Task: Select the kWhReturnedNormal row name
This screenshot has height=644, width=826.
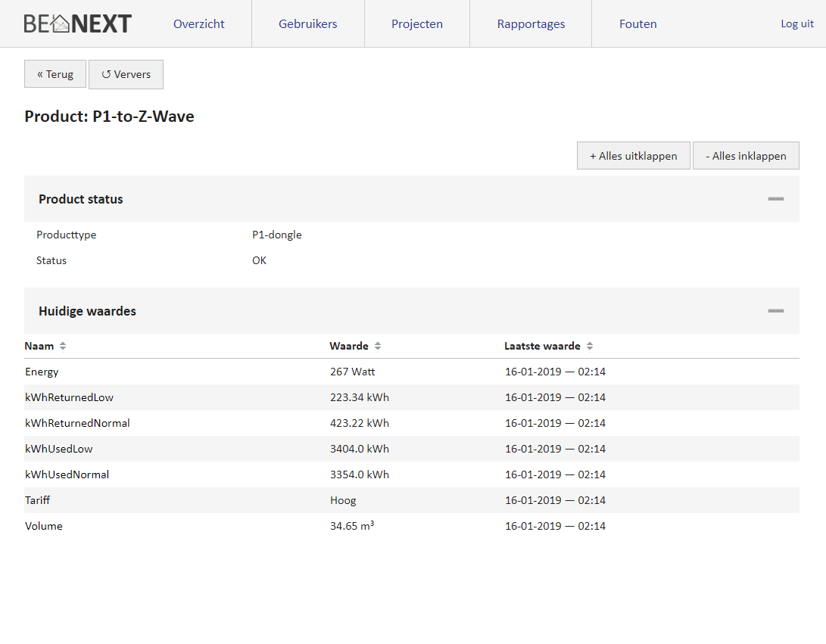Action: click(77, 423)
